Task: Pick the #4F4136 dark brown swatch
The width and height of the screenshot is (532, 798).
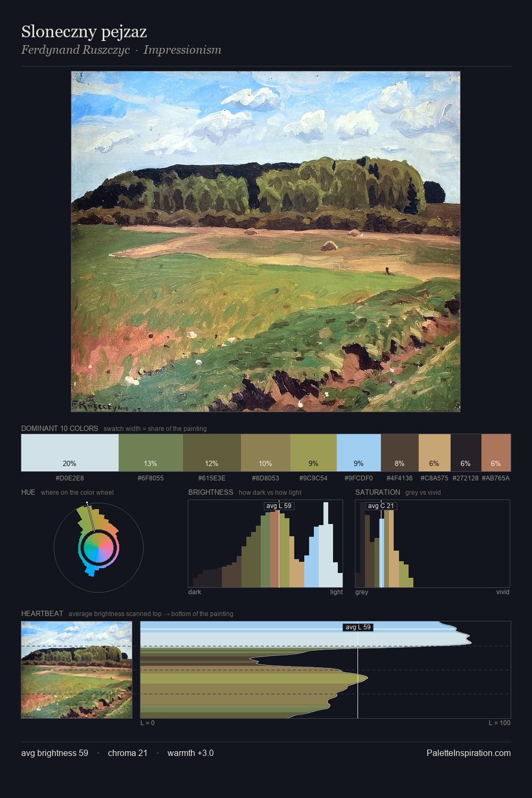Action: click(x=400, y=453)
